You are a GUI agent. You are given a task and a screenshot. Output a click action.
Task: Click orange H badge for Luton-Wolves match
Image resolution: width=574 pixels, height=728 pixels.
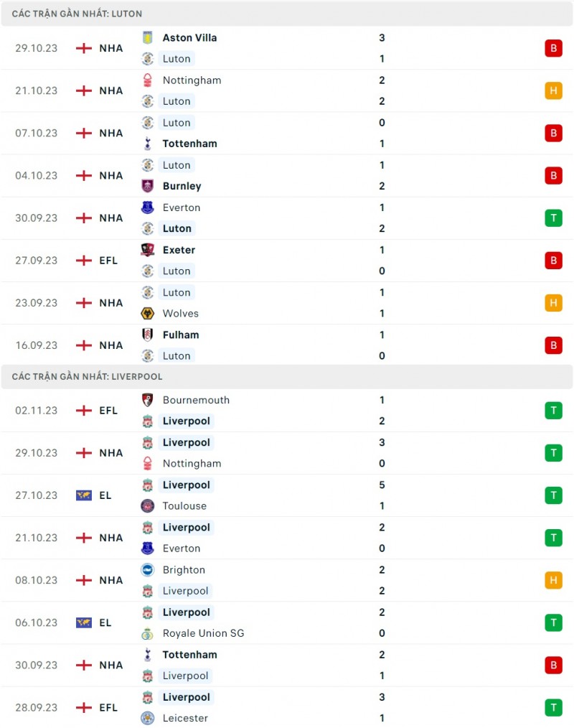552,303
